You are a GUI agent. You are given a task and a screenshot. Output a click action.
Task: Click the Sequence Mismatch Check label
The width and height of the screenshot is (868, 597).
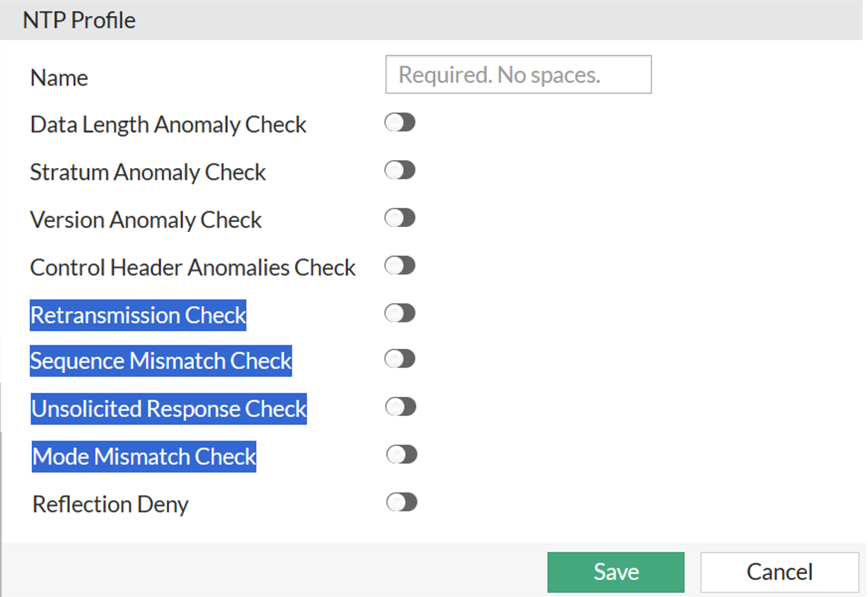click(x=161, y=361)
